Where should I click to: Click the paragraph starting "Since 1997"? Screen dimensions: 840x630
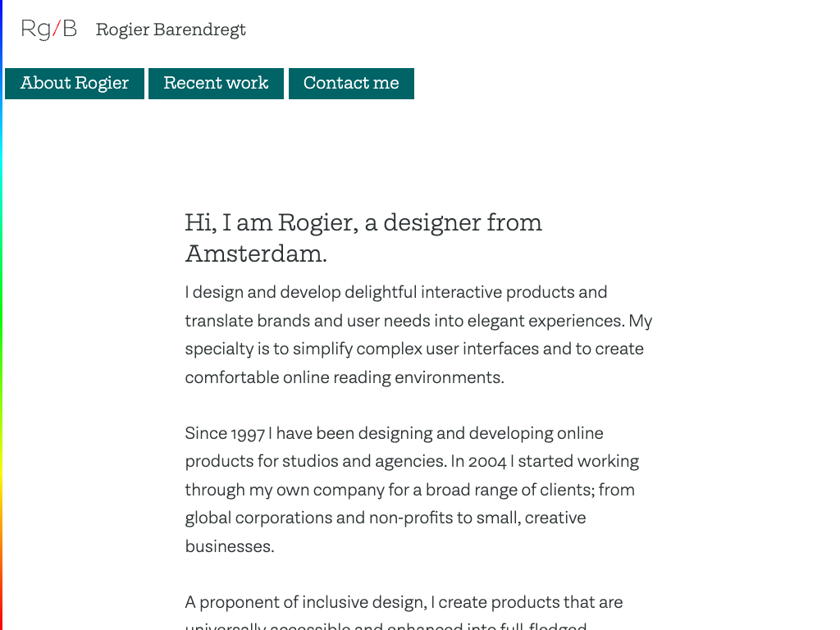(410, 490)
